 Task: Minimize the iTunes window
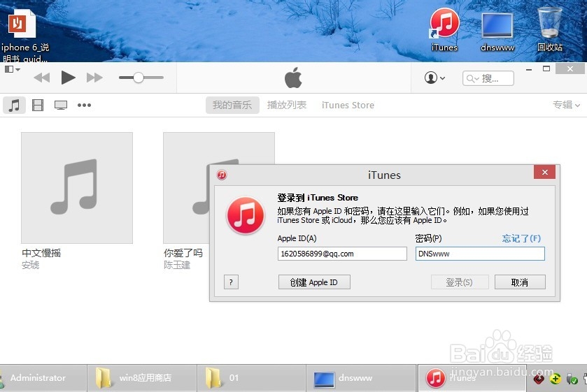tap(529, 69)
